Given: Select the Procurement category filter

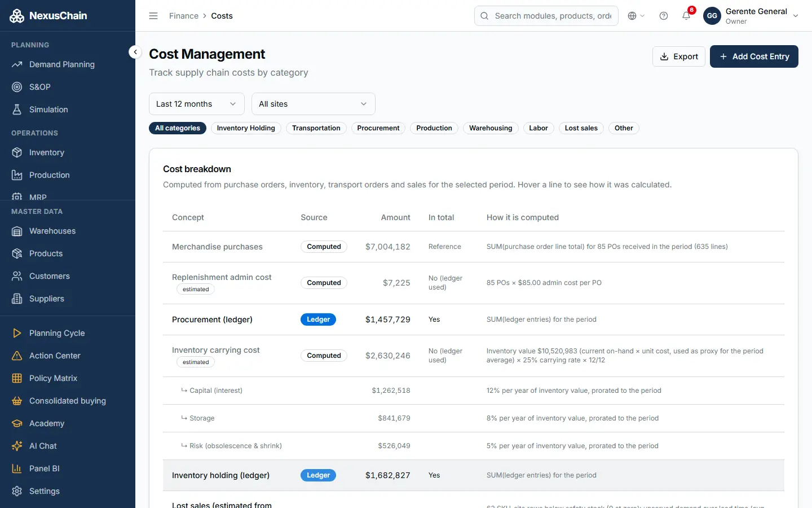Looking at the screenshot, I should (378, 128).
